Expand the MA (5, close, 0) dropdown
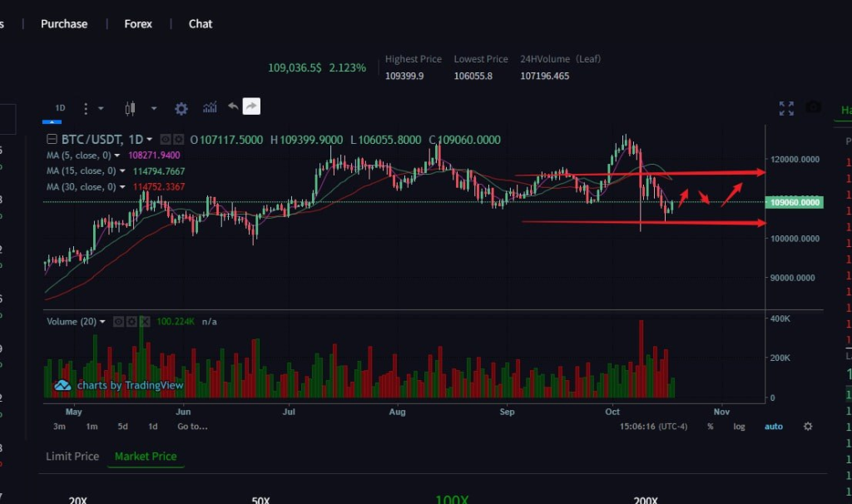This screenshot has width=852, height=504. click(117, 156)
